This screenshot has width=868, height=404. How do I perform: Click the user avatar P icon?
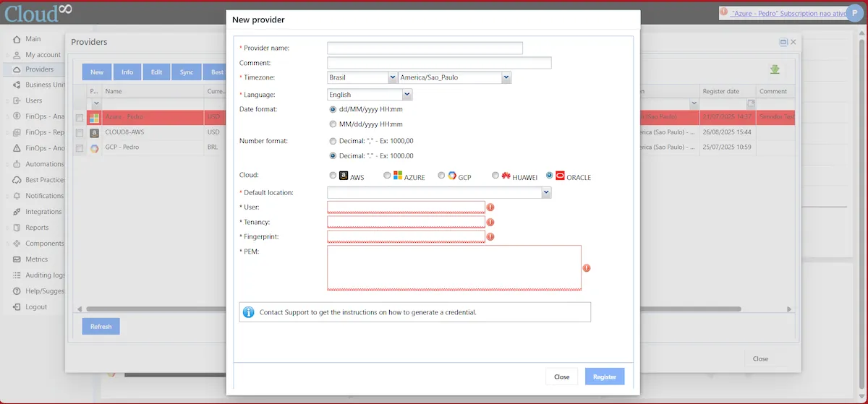click(x=855, y=14)
